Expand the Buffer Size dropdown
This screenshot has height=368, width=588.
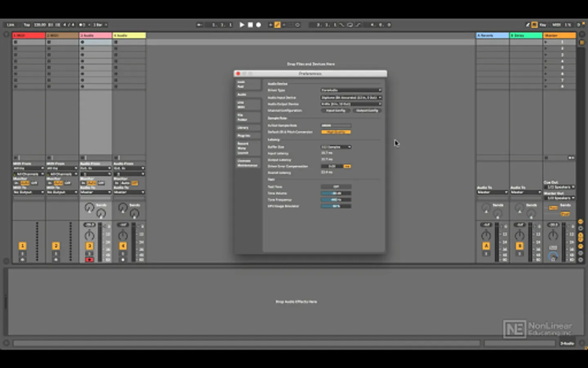[336, 147]
